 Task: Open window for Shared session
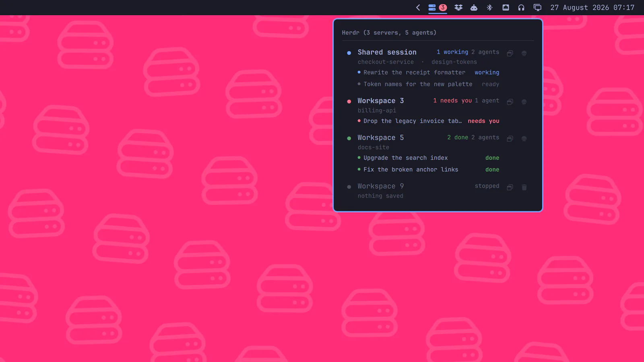pos(510,53)
